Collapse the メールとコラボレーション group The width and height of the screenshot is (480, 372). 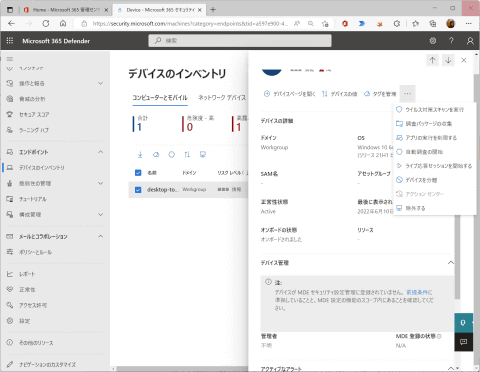[x=100, y=236]
